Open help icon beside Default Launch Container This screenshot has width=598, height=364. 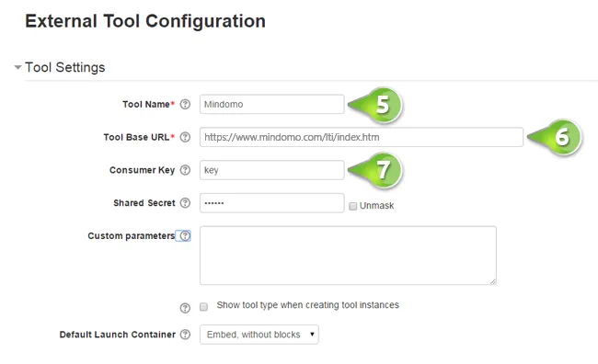pyautogui.click(x=185, y=335)
